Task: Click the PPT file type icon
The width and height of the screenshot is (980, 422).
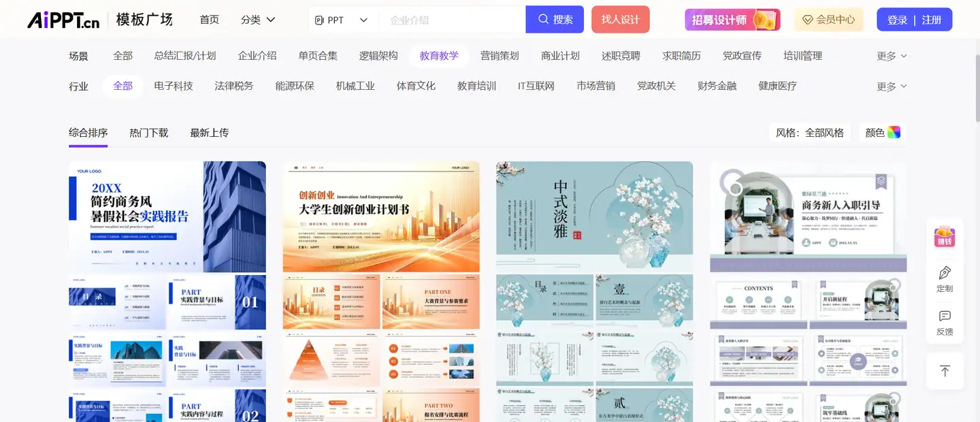Action: coord(319,20)
